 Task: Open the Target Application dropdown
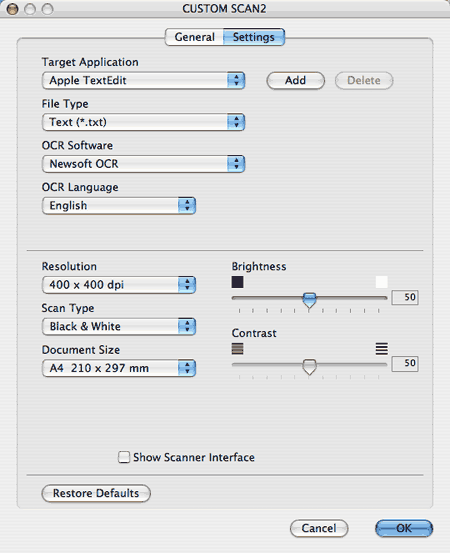pos(143,81)
